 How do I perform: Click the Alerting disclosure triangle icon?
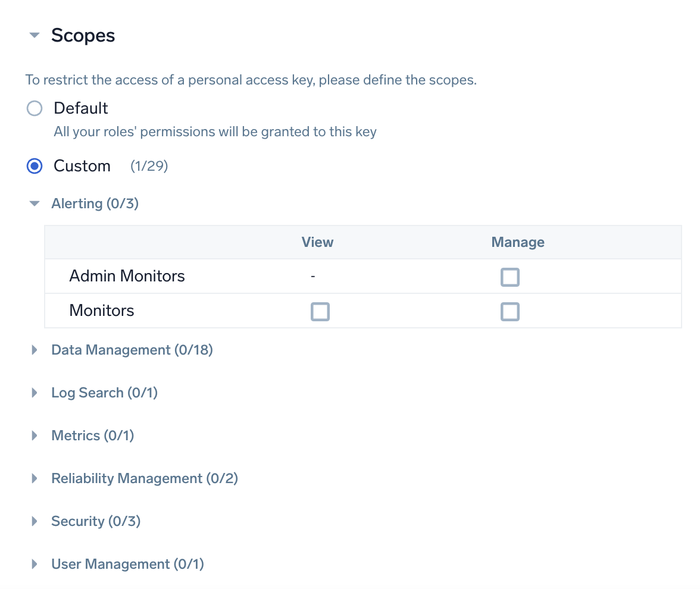click(34, 203)
